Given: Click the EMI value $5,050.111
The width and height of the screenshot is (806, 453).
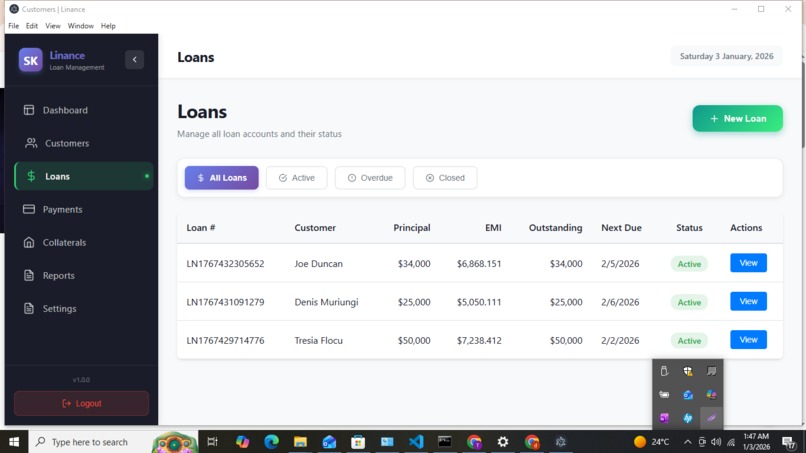Looking at the screenshot, I should pos(479,302).
